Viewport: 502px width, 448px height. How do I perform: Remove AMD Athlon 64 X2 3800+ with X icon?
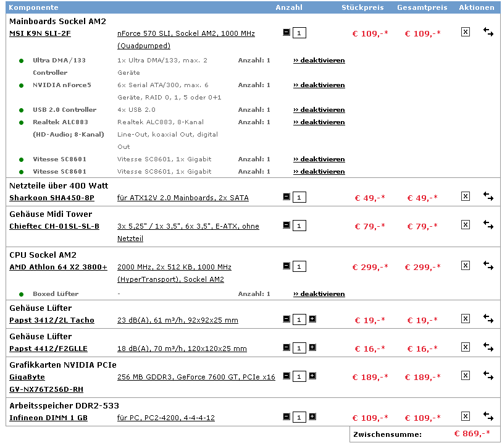point(466,266)
